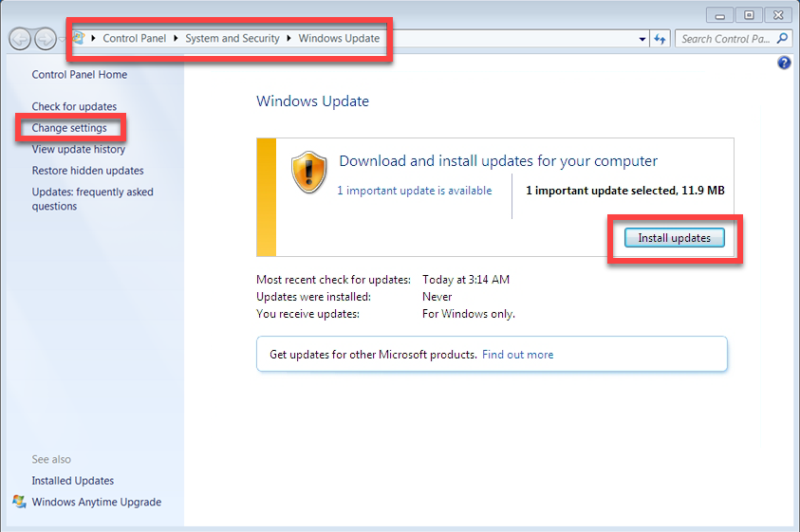Click the Windows Anytime Upgrade flag icon
The width and height of the screenshot is (800, 532).
click(x=19, y=502)
